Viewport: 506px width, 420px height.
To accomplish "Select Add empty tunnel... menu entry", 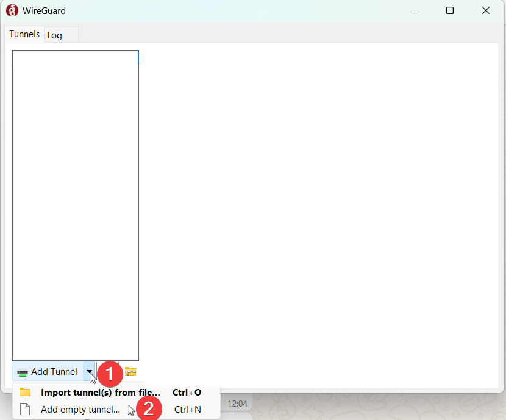I will coord(116,410).
